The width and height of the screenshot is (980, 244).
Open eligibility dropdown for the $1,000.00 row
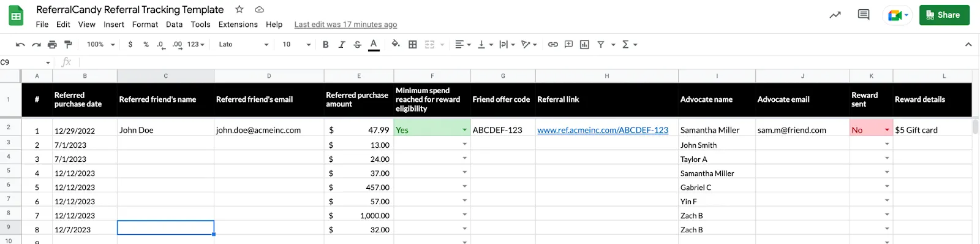point(465,215)
